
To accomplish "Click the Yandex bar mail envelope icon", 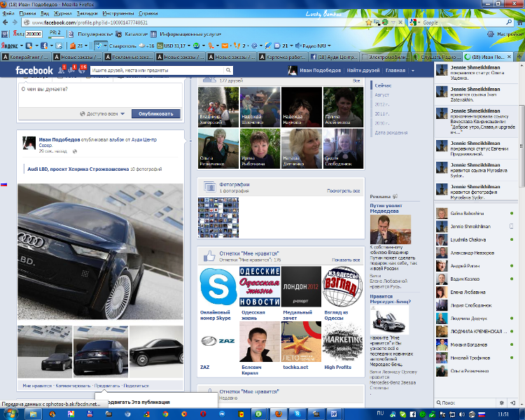I will (x=225, y=45).
